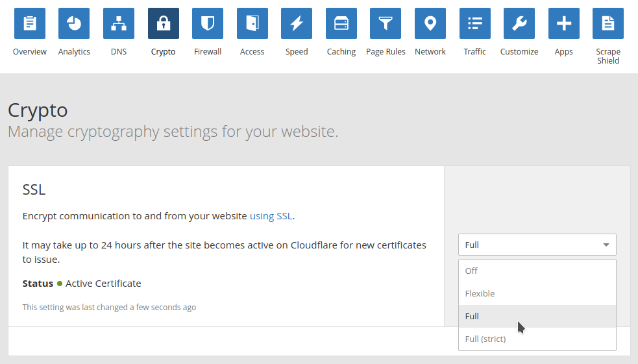
Task: Select the Firewall shield icon
Action: point(208,24)
